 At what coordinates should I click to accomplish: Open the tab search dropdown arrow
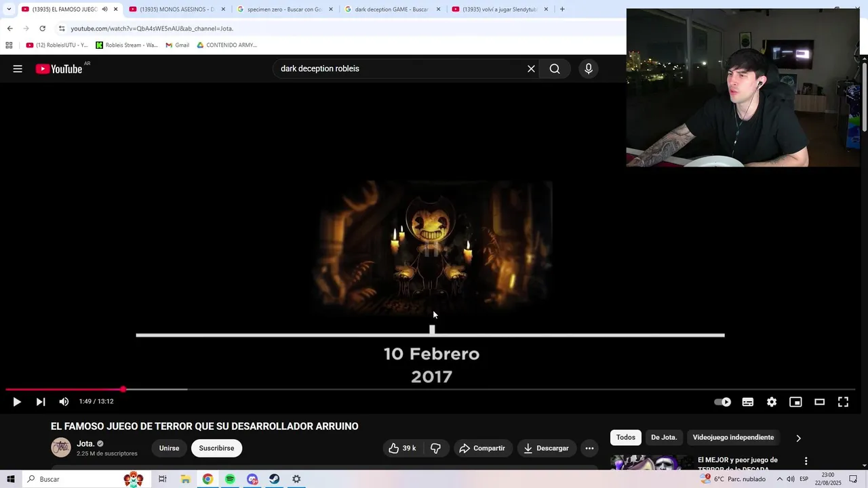click(x=8, y=9)
